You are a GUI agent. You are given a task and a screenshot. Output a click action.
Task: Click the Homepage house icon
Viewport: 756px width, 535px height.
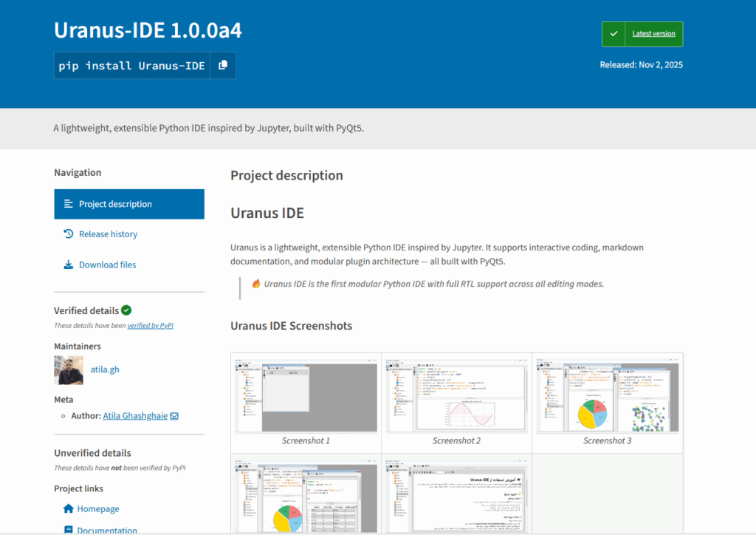[x=69, y=509]
